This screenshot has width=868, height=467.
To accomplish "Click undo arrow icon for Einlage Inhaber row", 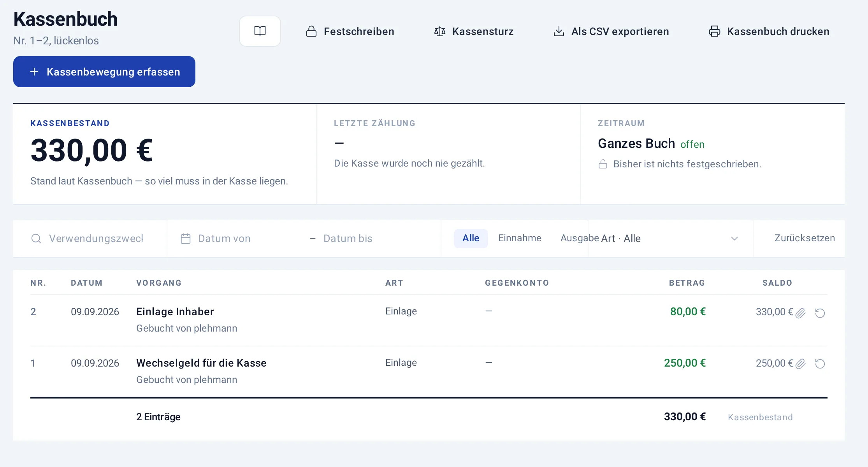I will click(x=820, y=313).
